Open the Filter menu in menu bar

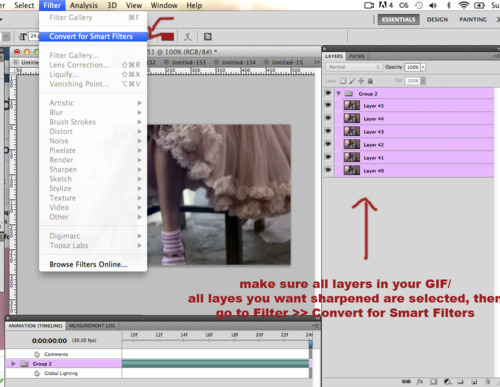click(x=52, y=5)
